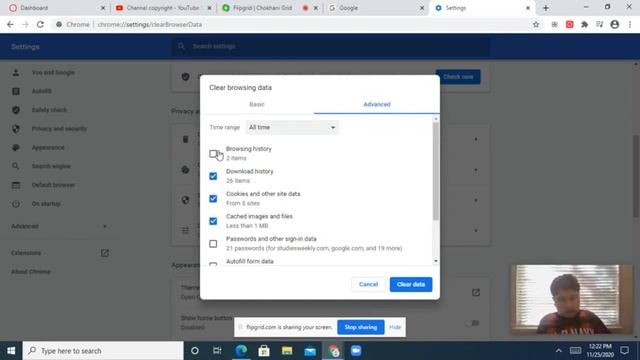This screenshot has height=360, width=640.
Task: Click the Theme open-in-new icon
Action: click(x=476, y=293)
